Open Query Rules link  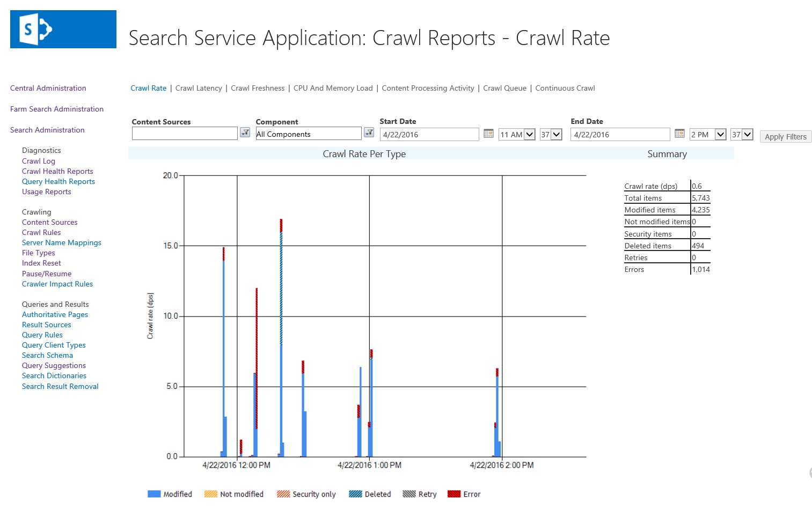click(42, 335)
